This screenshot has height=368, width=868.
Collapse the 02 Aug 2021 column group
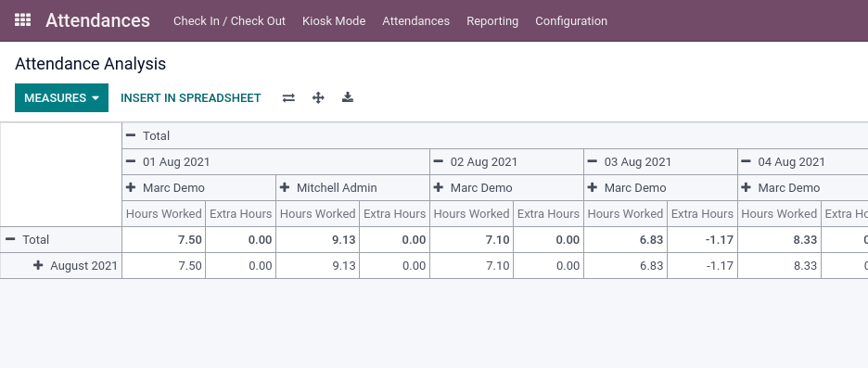[439, 161]
